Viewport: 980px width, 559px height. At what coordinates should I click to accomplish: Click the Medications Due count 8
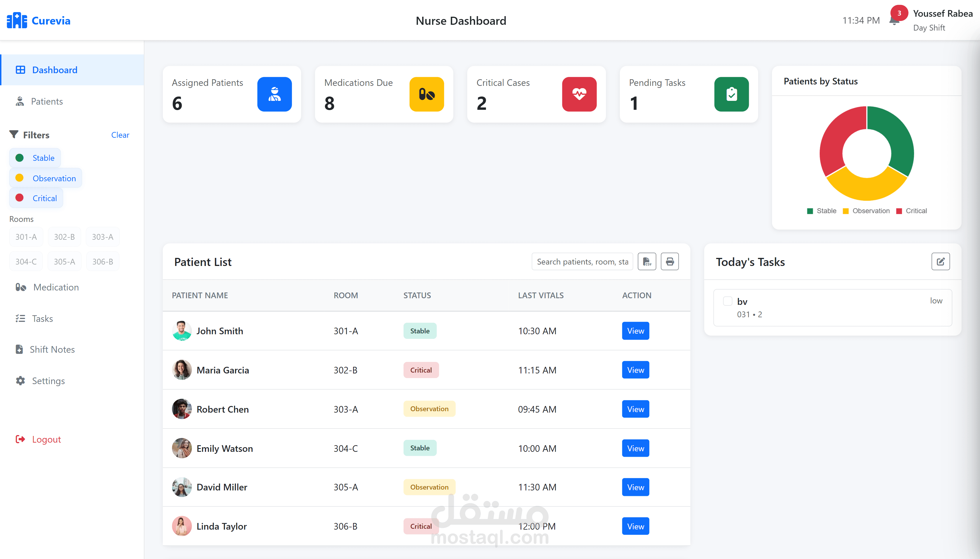[x=329, y=103]
